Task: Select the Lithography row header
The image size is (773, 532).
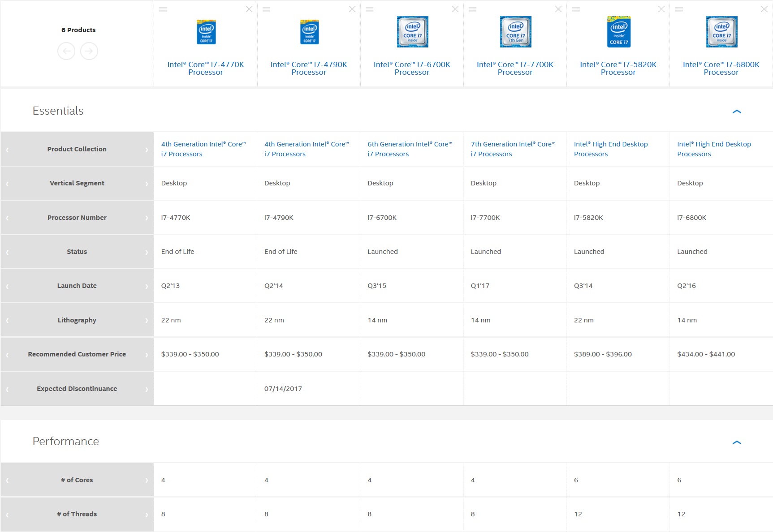Action: 77,320
